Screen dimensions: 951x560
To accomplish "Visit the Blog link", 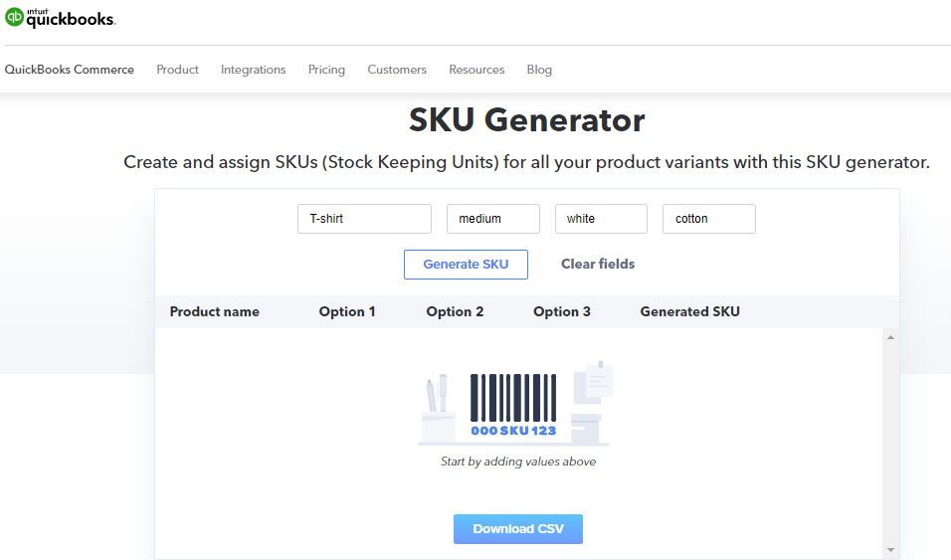I will [x=539, y=70].
